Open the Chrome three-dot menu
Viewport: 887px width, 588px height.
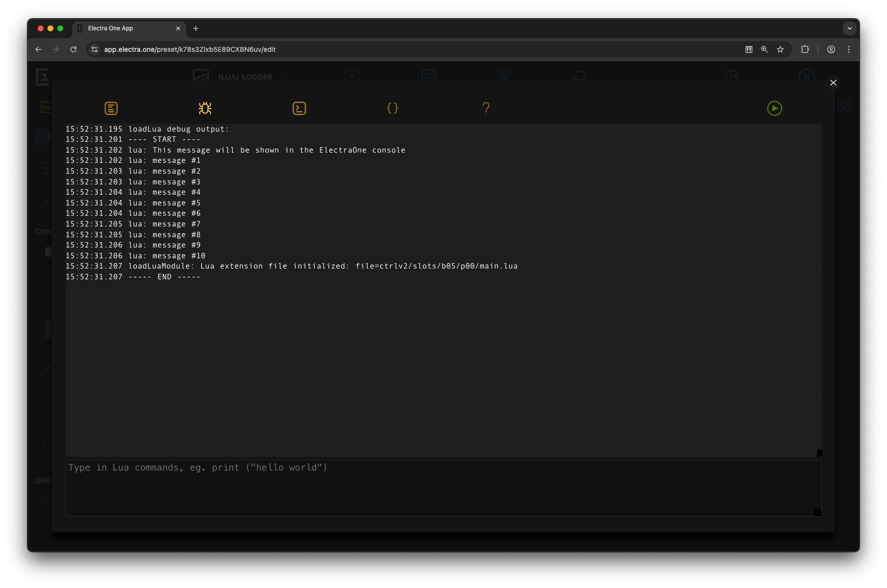pos(849,49)
